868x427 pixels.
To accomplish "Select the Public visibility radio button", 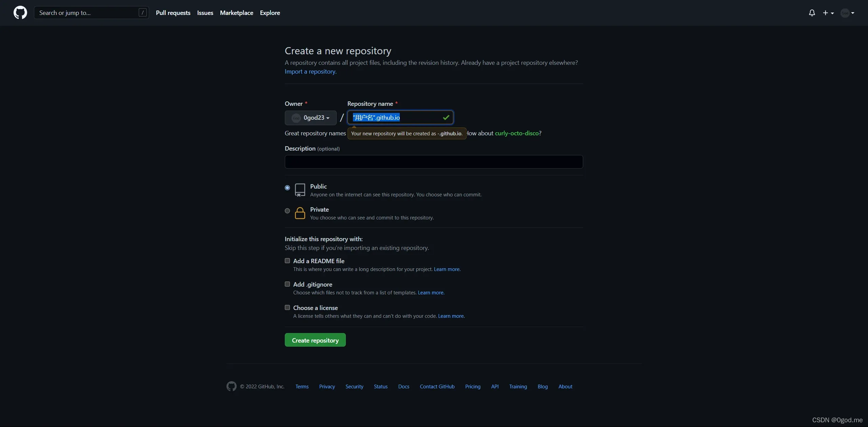I will [x=287, y=188].
